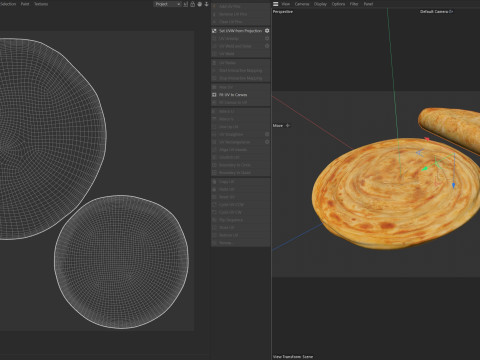This screenshot has height=360, width=480.
Task: Open viewport Panel menu
Action: pos(368,4)
